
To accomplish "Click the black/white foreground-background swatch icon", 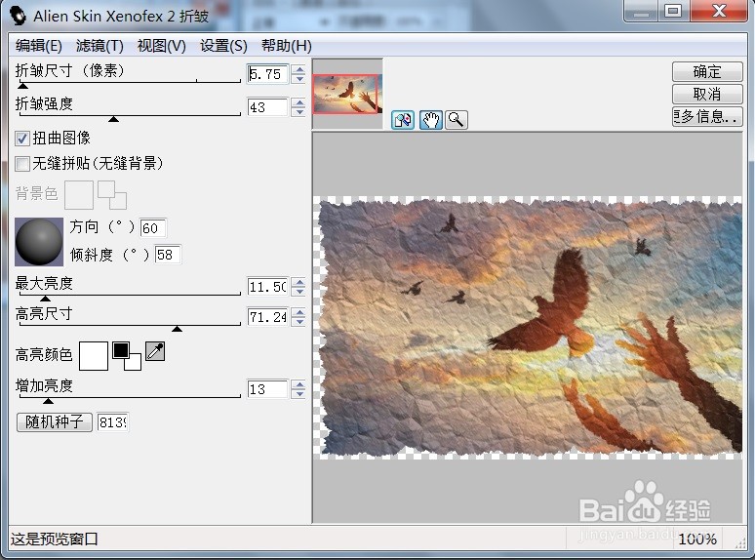I will pyautogui.click(x=127, y=356).
